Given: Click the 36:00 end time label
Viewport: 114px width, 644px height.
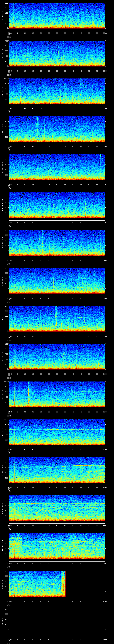Looking at the screenshot, I should pos(105,450).
